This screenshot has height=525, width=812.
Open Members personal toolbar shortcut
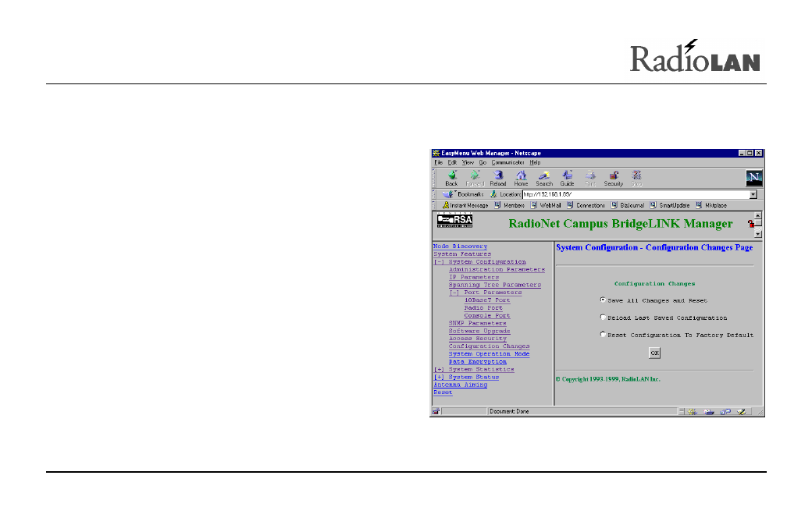coord(510,205)
